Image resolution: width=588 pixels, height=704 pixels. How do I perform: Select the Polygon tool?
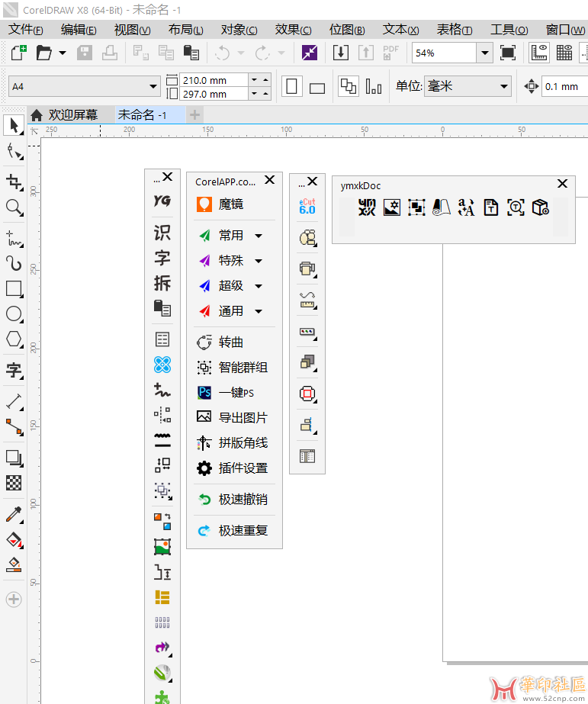[x=14, y=339]
